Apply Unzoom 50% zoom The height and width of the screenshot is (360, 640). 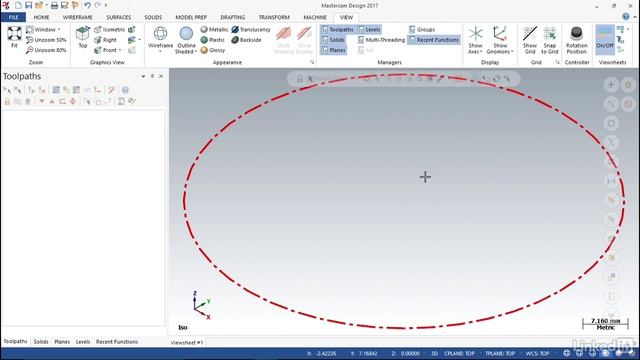click(46, 40)
